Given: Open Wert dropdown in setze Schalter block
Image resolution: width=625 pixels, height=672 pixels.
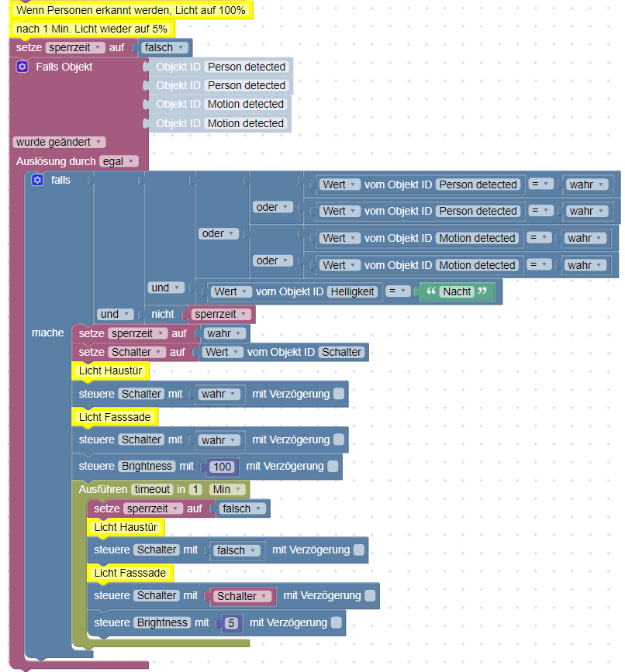Looking at the screenshot, I should tap(222, 353).
